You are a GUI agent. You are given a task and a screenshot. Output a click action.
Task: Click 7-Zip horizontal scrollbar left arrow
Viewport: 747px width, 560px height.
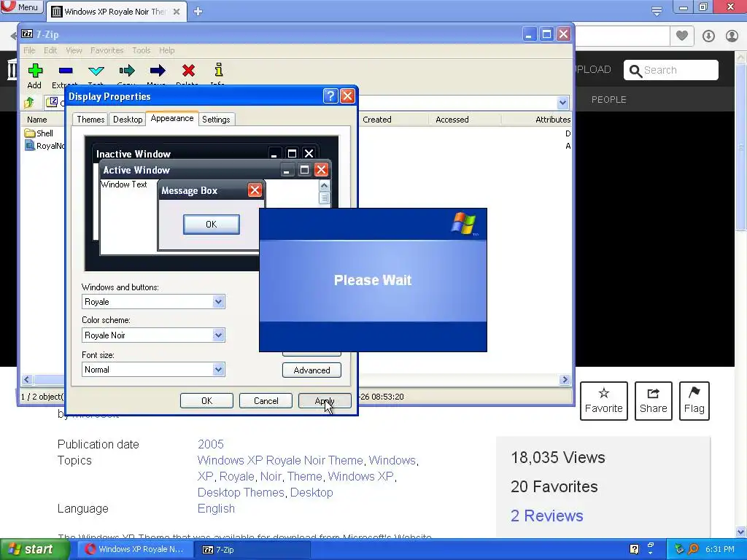click(27, 379)
